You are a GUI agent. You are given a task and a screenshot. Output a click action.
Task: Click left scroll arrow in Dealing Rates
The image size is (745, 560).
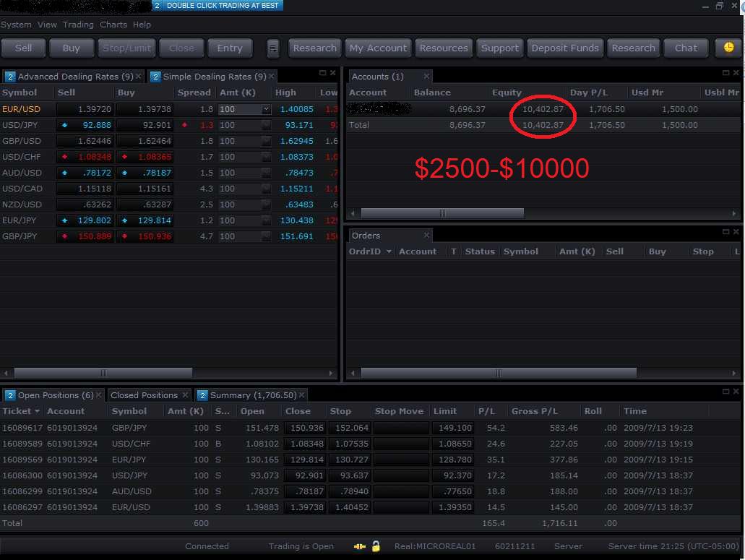coord(6,373)
